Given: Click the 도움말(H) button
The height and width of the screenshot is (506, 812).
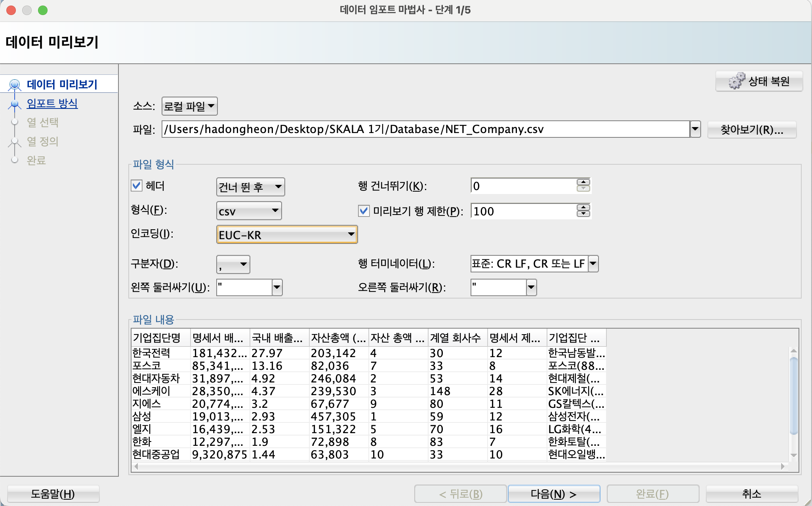Looking at the screenshot, I should [x=53, y=494].
